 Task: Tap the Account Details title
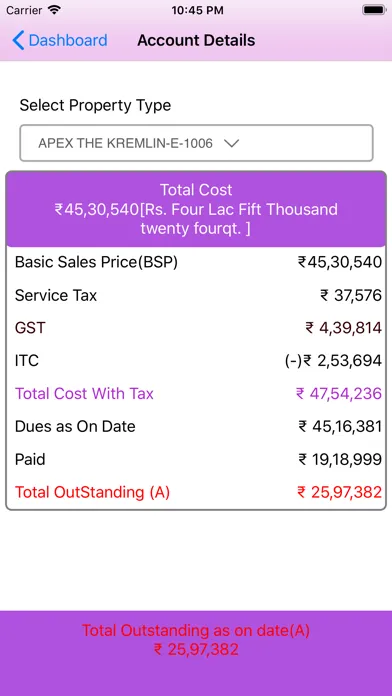pyautogui.click(x=196, y=40)
